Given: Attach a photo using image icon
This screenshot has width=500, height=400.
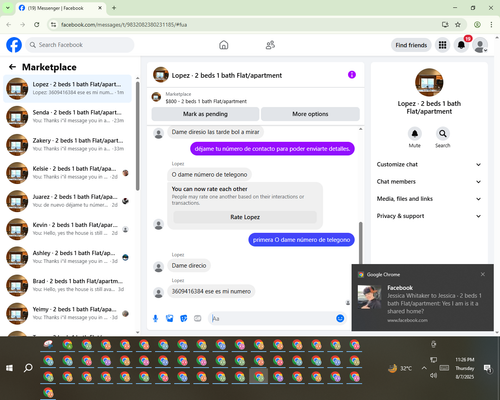Looking at the screenshot, I should [x=170, y=319].
